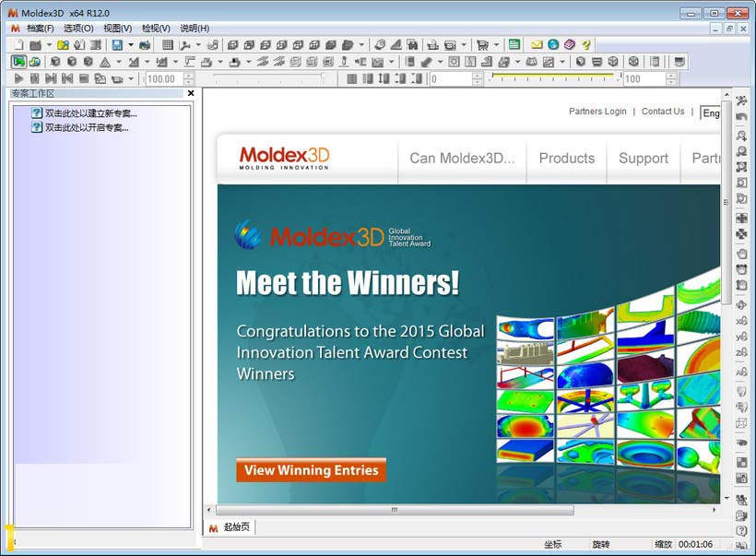
Task: Click the yellow question mark help icon
Action: (x=585, y=45)
